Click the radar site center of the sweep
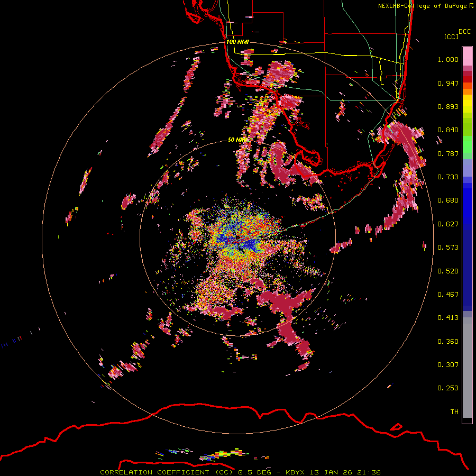 coord(237,237)
